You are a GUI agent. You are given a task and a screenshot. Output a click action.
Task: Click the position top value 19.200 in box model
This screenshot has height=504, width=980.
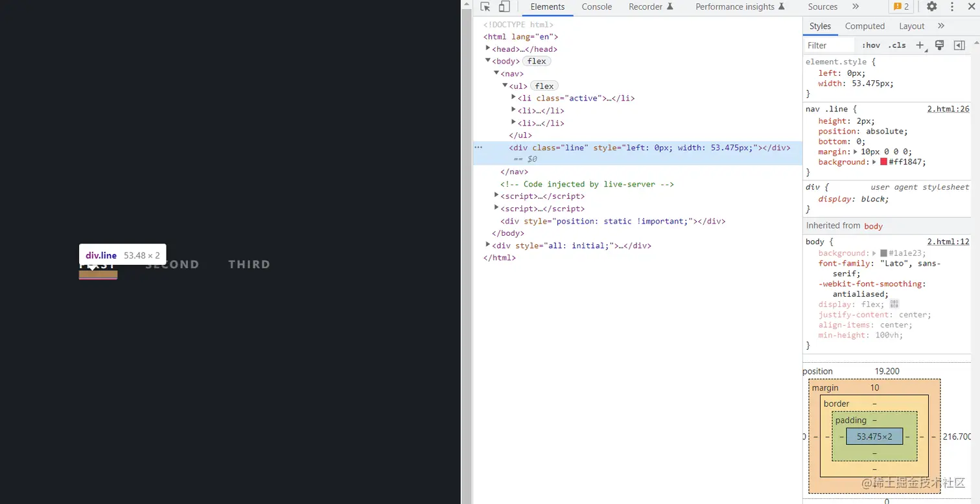tap(887, 371)
